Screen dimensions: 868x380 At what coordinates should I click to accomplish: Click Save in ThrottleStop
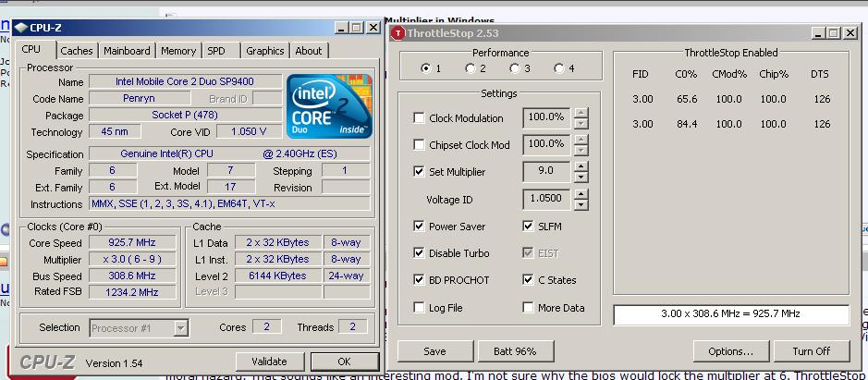(x=435, y=351)
